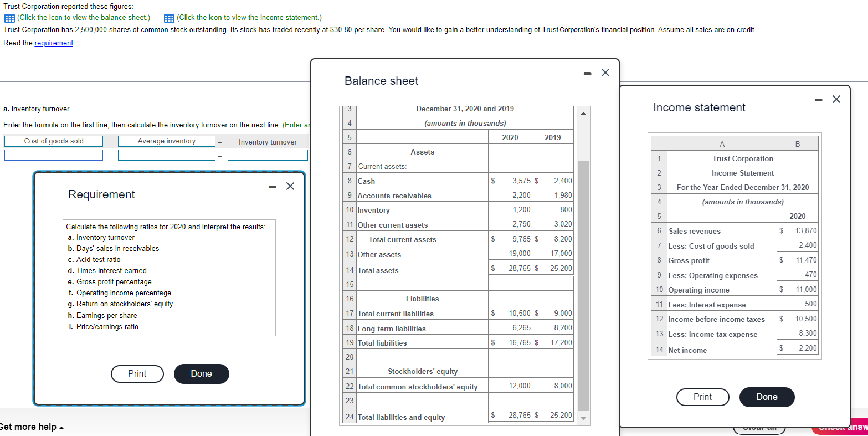Select the Cost of goods sold formula box
The image size is (868, 436).
[54, 141]
